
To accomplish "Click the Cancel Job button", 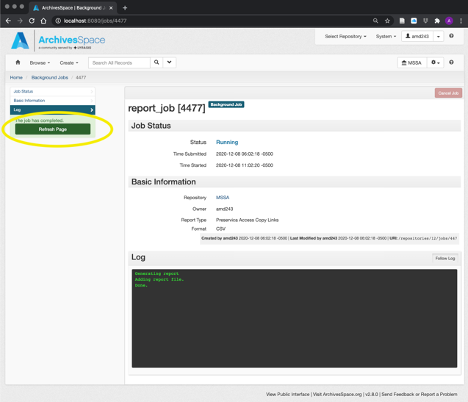I will (448, 93).
